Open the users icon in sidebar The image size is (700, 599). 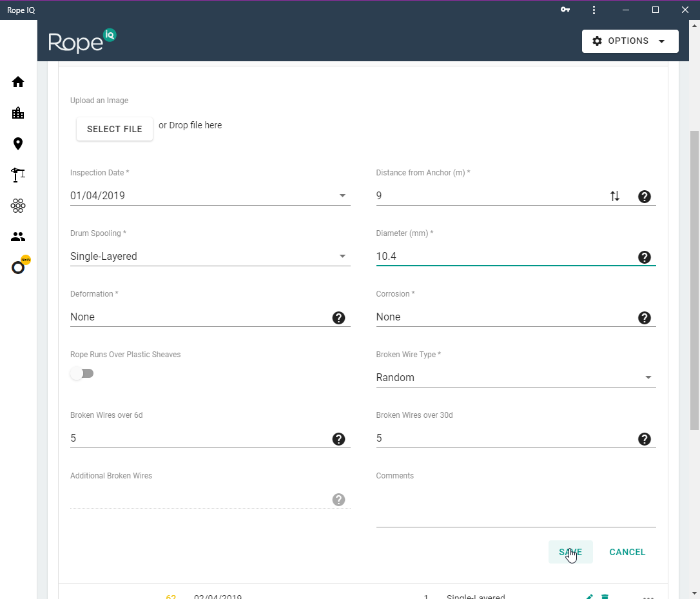pyautogui.click(x=18, y=237)
